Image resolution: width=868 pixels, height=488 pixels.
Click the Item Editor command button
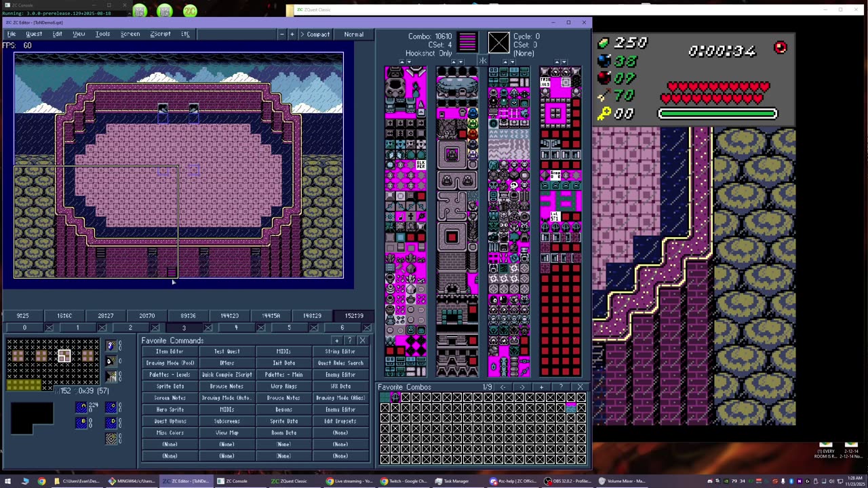click(170, 352)
